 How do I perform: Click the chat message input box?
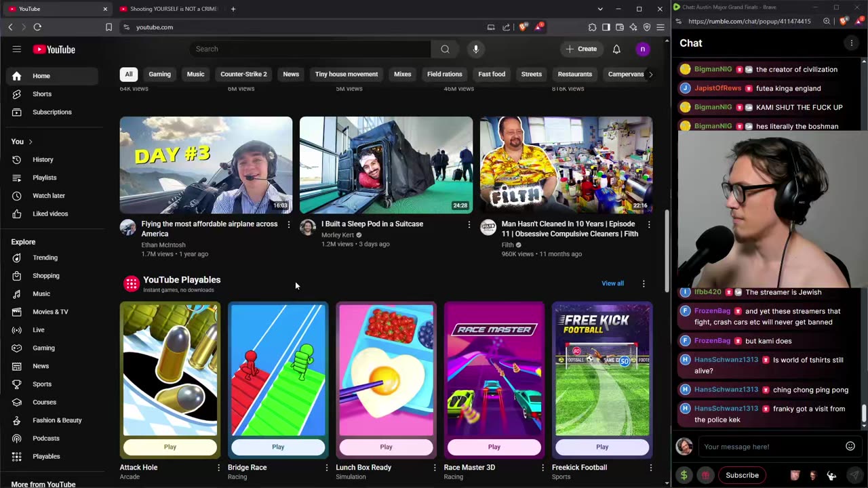772,447
